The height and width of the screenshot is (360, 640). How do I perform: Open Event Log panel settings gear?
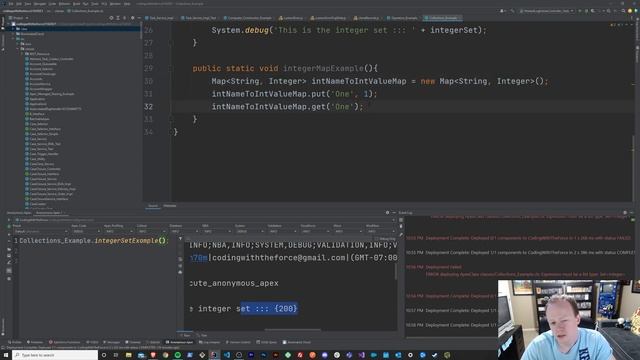[625, 213]
